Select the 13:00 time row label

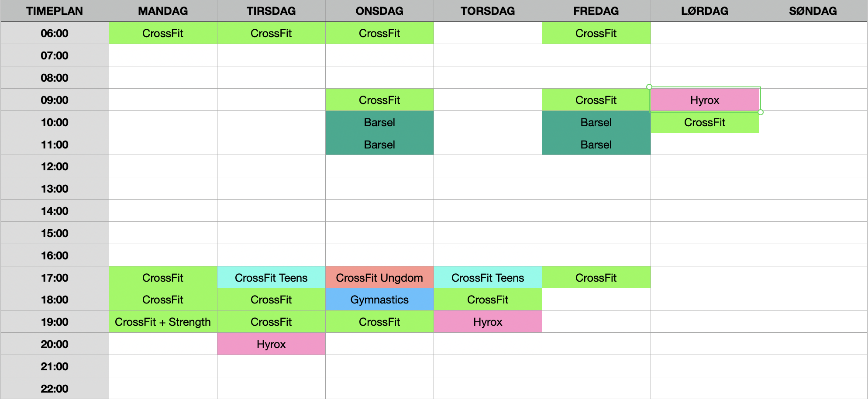click(55, 189)
